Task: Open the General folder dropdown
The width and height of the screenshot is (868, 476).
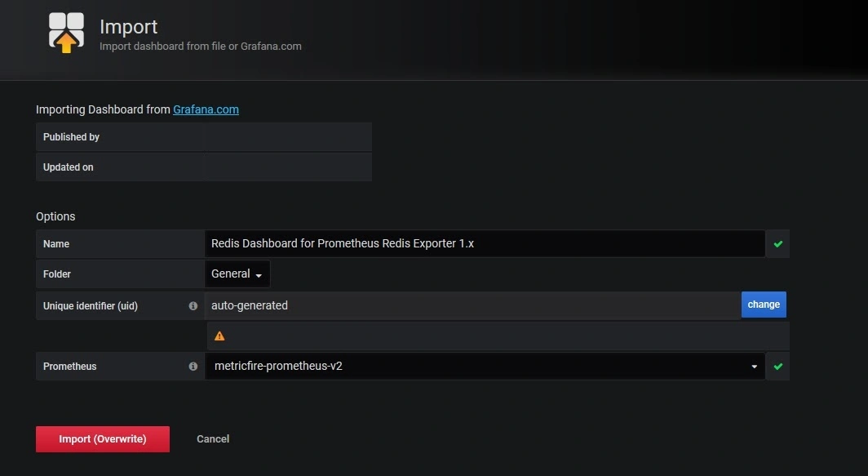Action: click(x=237, y=274)
